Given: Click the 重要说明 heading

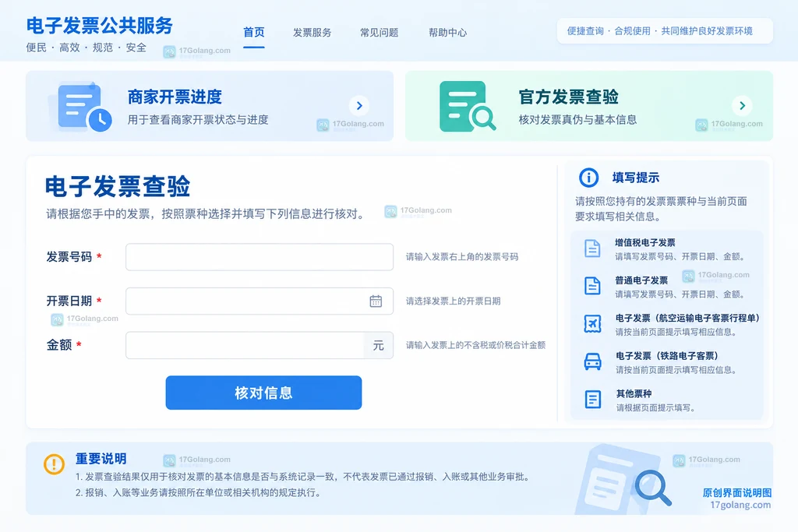Looking at the screenshot, I should 101,459.
